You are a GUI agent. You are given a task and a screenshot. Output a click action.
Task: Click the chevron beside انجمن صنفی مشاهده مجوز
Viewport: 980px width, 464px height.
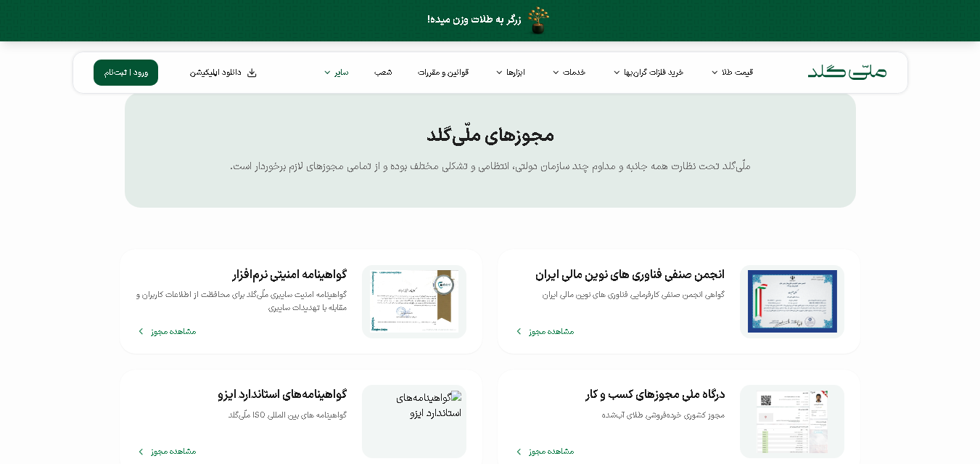pos(519,331)
